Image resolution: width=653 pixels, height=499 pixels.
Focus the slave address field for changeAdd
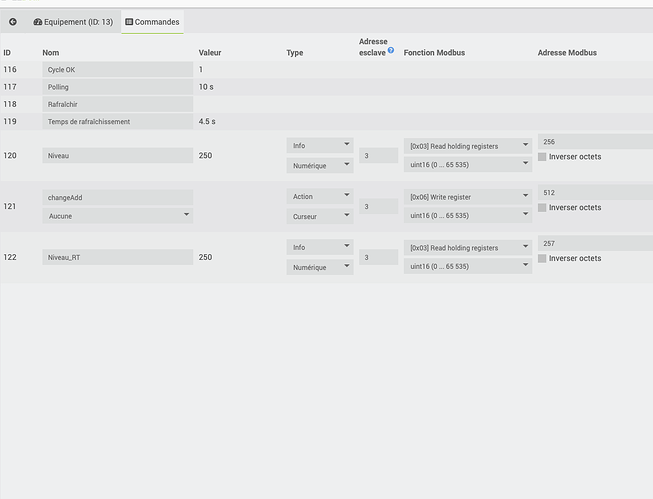pos(378,206)
